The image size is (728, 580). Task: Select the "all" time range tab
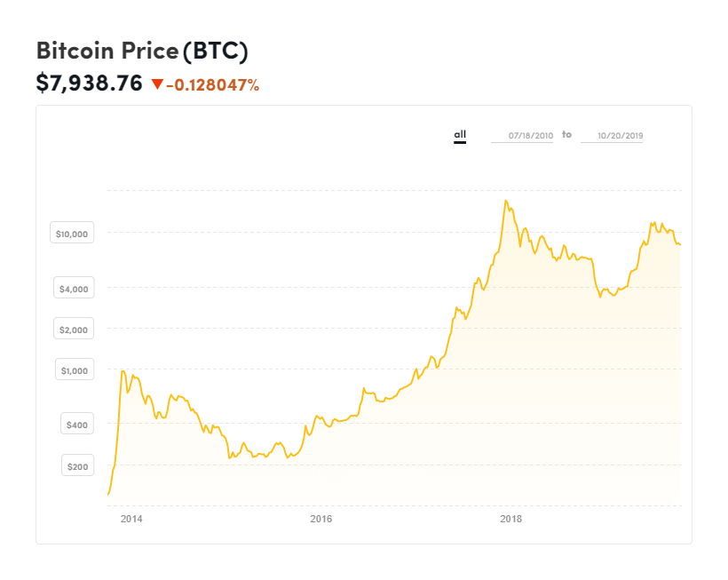pyautogui.click(x=460, y=135)
